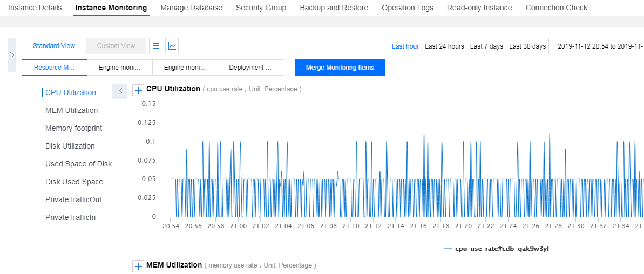Collapse the metrics list panel

pyautogui.click(x=119, y=91)
